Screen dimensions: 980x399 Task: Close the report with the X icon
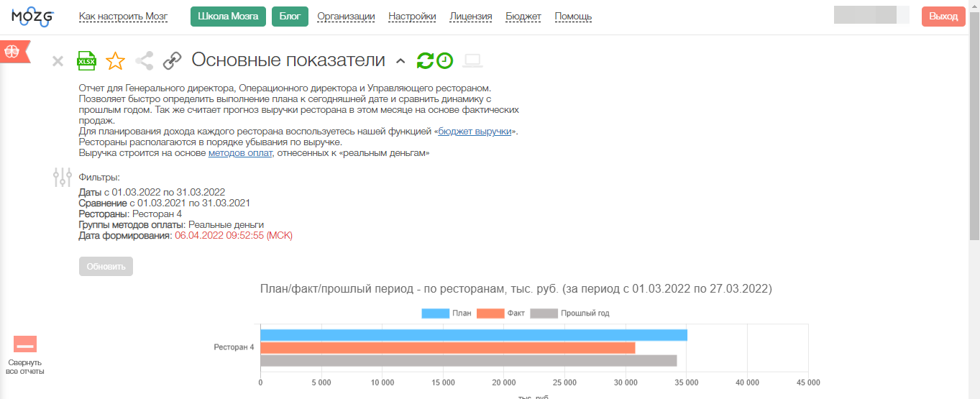58,61
